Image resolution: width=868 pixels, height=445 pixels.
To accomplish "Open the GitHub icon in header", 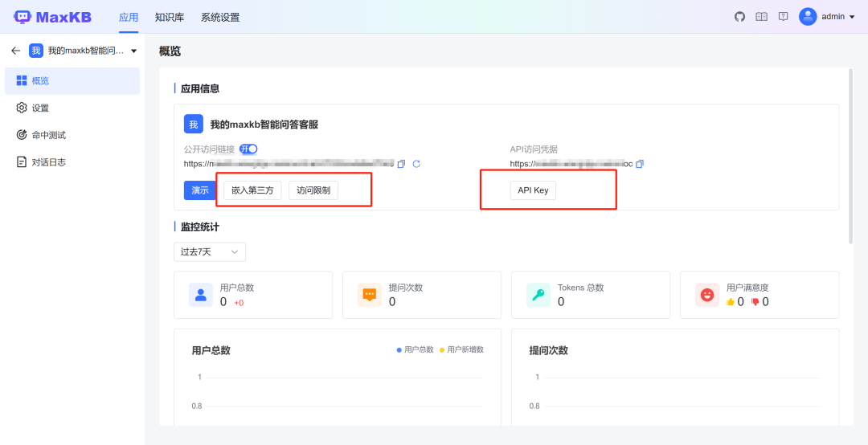I will click(x=739, y=17).
